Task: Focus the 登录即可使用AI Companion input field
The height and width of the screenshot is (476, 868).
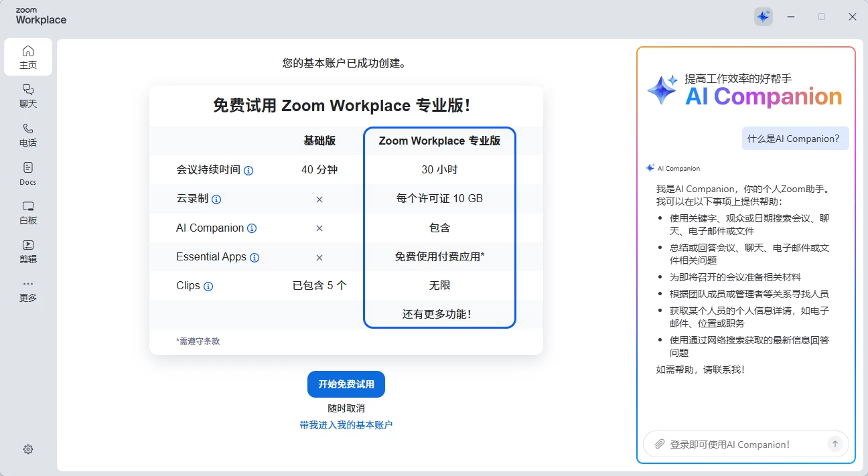Action: pos(745,444)
